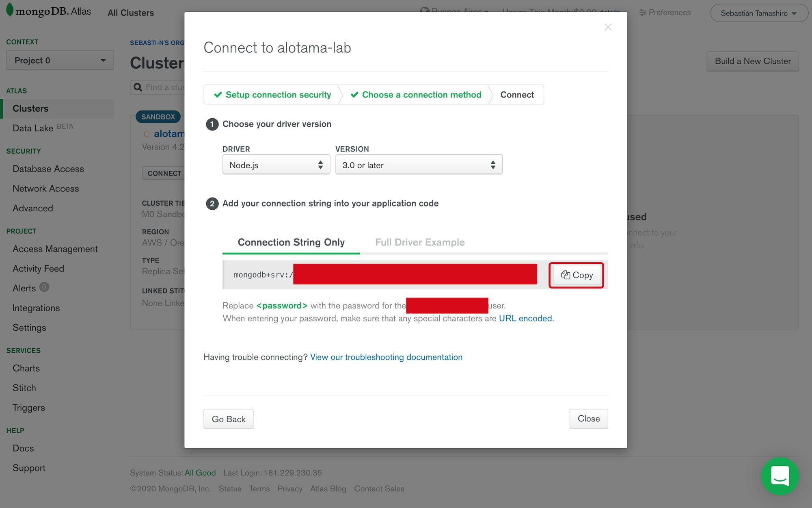Open Advanced security settings

click(x=33, y=208)
